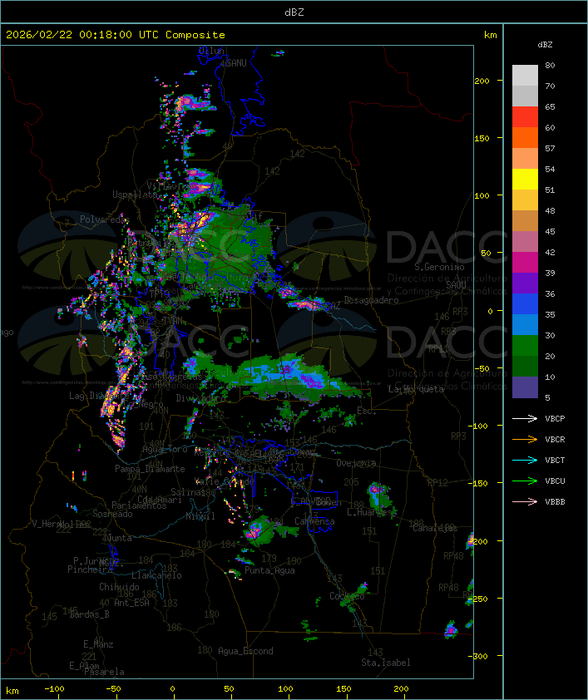
Task: Click the Agua_Escond map label
Action: pyautogui.click(x=245, y=651)
